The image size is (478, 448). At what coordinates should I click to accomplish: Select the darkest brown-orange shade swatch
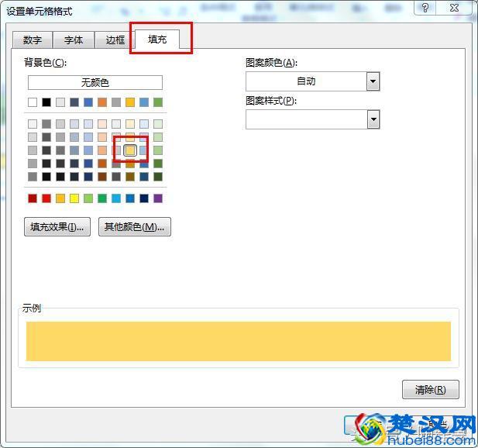102,177
